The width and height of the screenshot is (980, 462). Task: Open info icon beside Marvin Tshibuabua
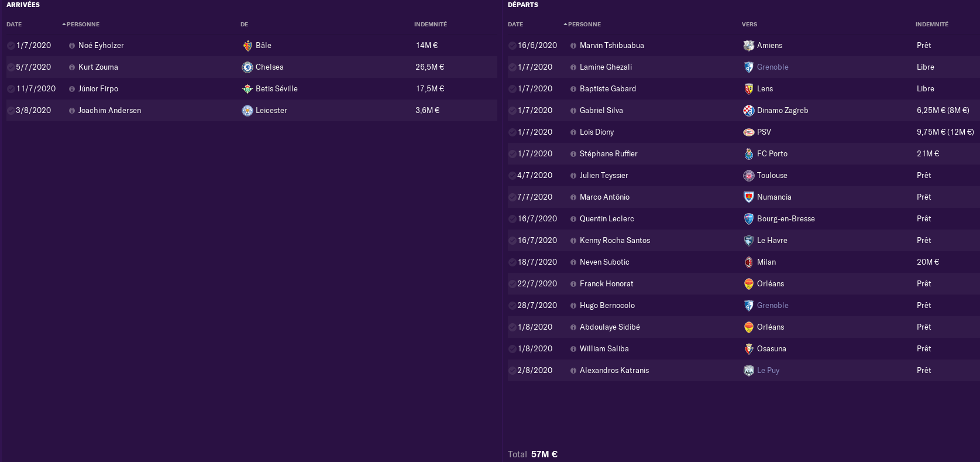pyautogui.click(x=573, y=46)
